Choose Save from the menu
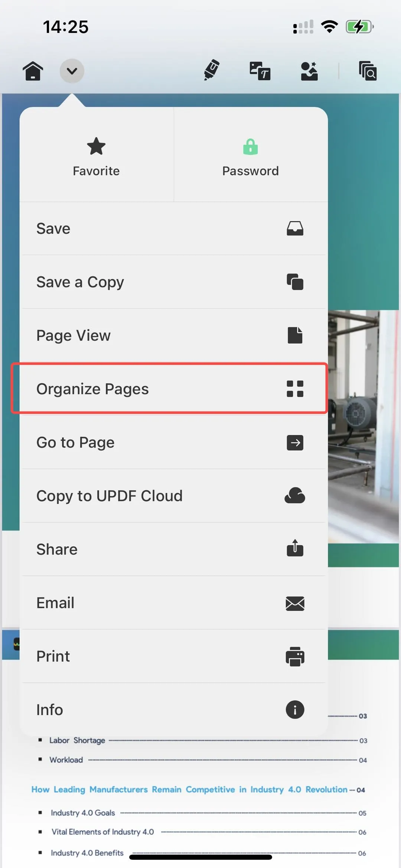Viewport: 401px width, 868px height. coord(174,228)
